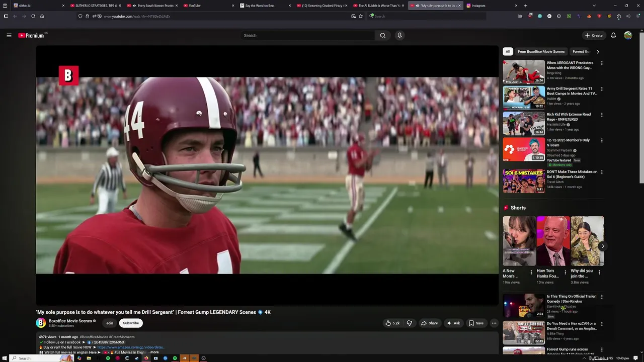
Task: Open the account avatar menu
Action: point(628,35)
